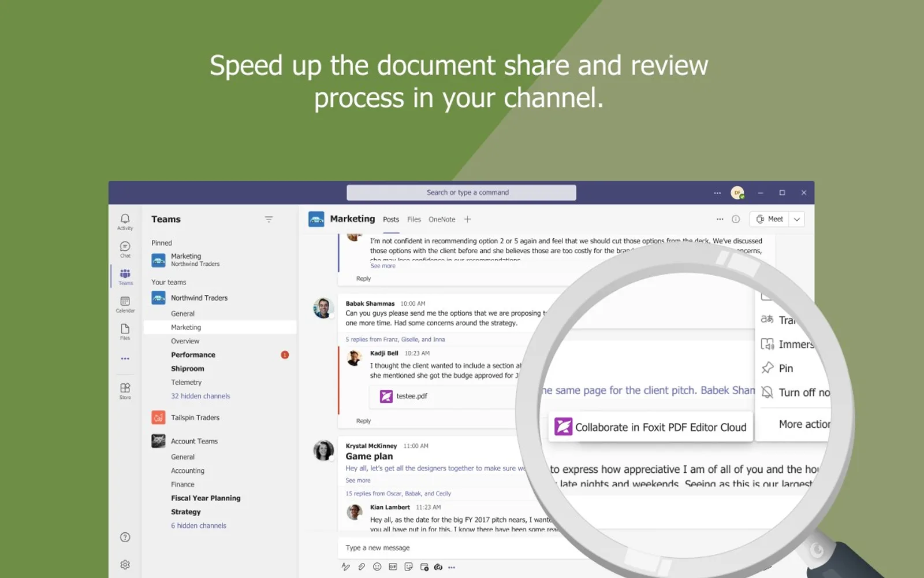Image resolution: width=924 pixels, height=578 pixels.
Task: Expand See more under Game plan
Action: 358,480
